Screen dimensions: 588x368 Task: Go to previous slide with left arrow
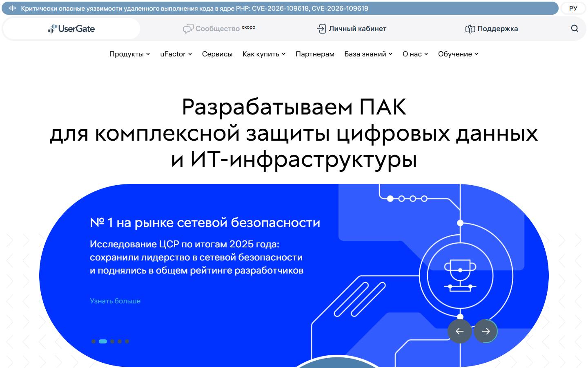[460, 331]
